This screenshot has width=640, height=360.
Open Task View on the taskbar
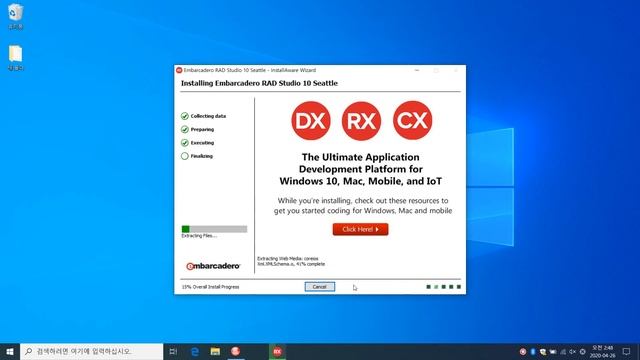tap(173, 351)
